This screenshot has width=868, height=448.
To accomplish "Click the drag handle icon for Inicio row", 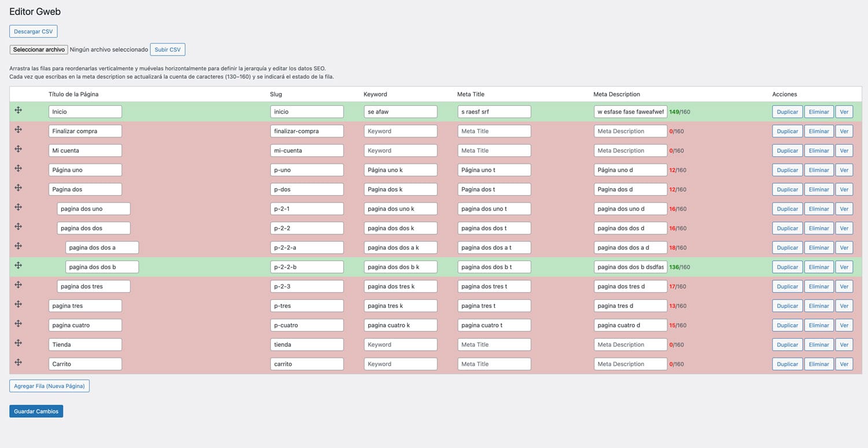I will click(19, 110).
